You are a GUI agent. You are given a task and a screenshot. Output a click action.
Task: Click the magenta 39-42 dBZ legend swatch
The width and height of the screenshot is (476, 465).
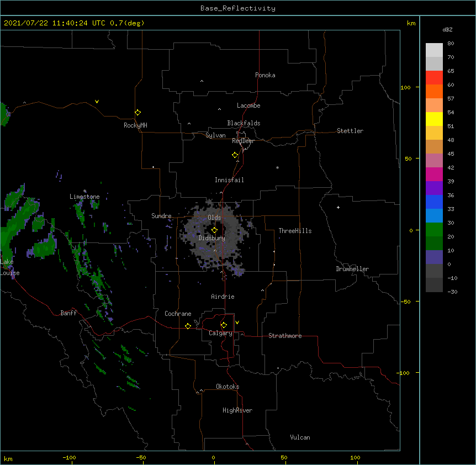[x=434, y=174]
